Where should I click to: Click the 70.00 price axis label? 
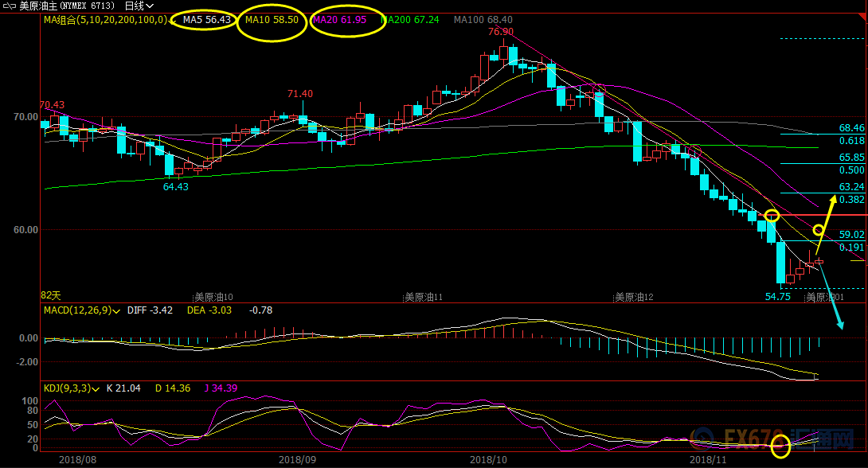coord(25,117)
